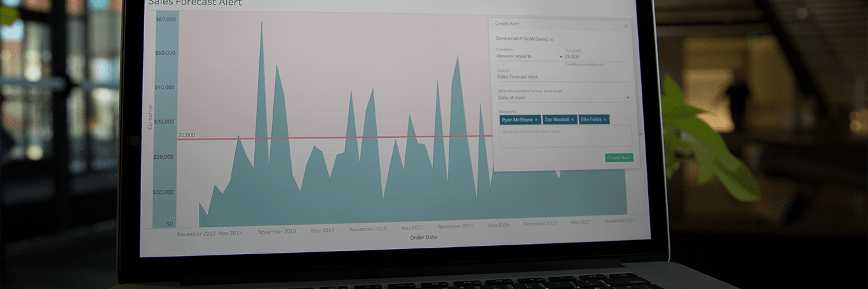Close the Create Alert dialog

coord(625,26)
